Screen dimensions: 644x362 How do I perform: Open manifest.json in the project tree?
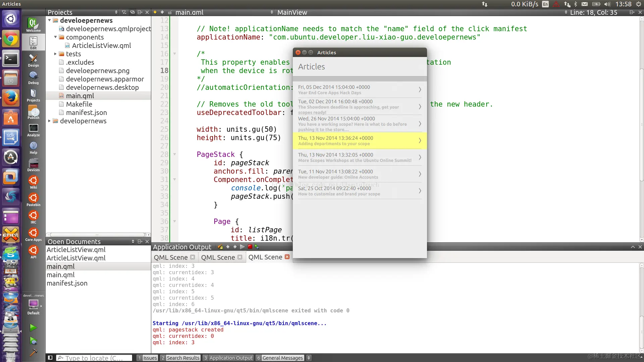[x=86, y=113]
